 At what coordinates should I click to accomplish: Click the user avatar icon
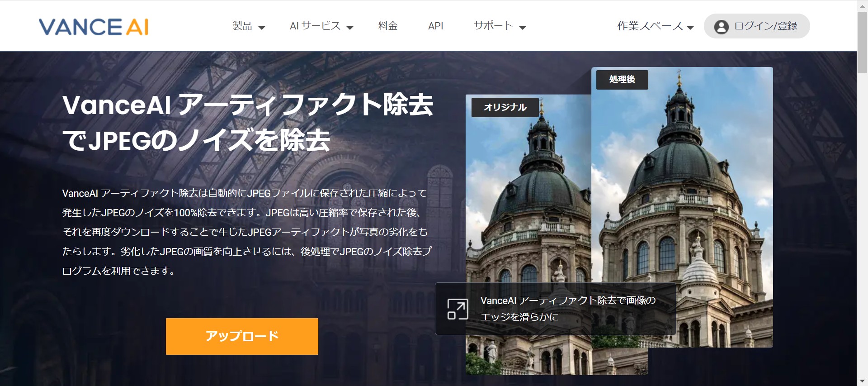point(721,27)
